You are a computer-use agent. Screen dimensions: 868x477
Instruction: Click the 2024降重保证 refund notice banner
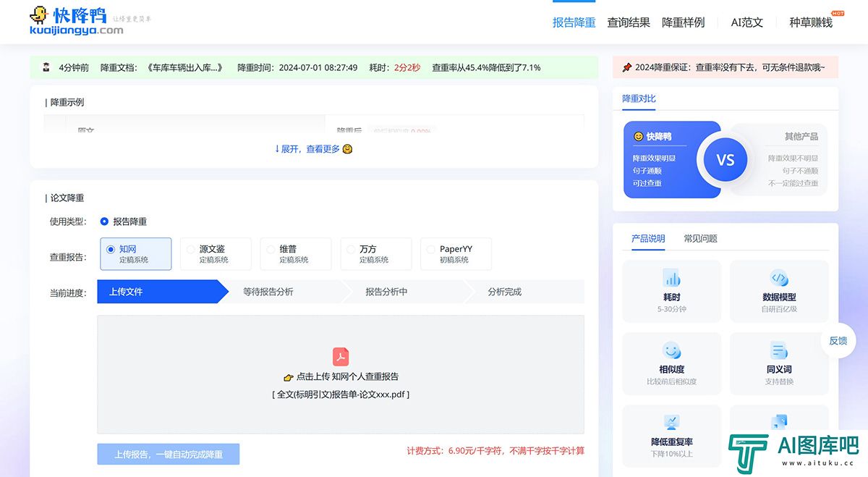(x=726, y=67)
